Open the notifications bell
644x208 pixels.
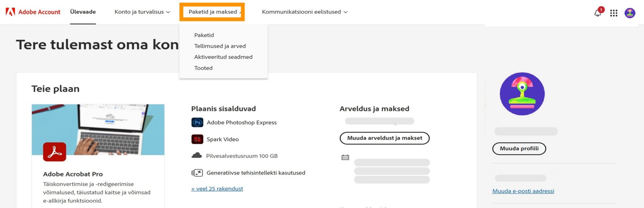[598, 13]
